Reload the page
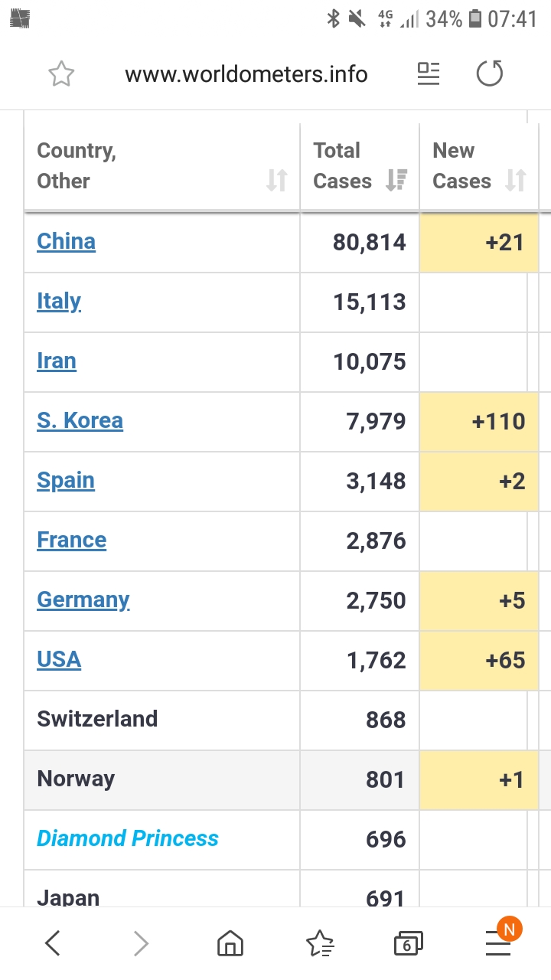The width and height of the screenshot is (551, 980). 490,74
